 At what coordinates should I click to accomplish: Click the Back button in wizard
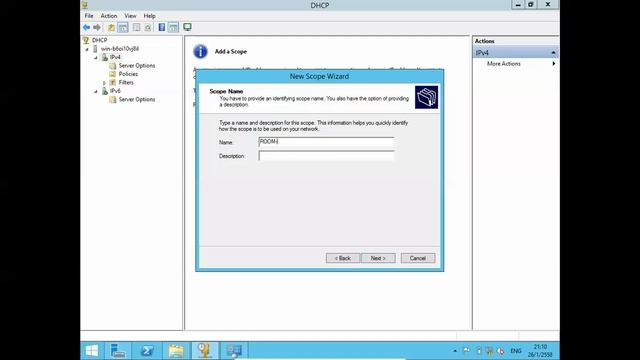[343, 258]
